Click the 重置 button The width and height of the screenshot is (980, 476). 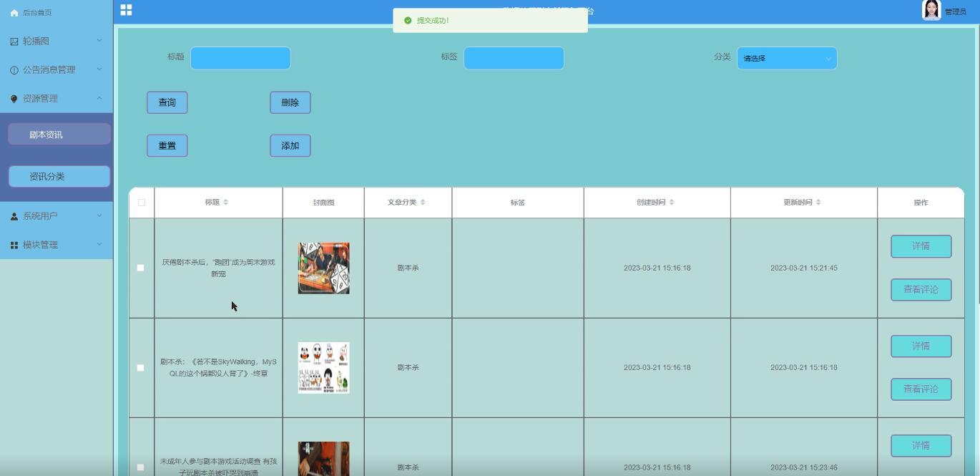click(167, 145)
